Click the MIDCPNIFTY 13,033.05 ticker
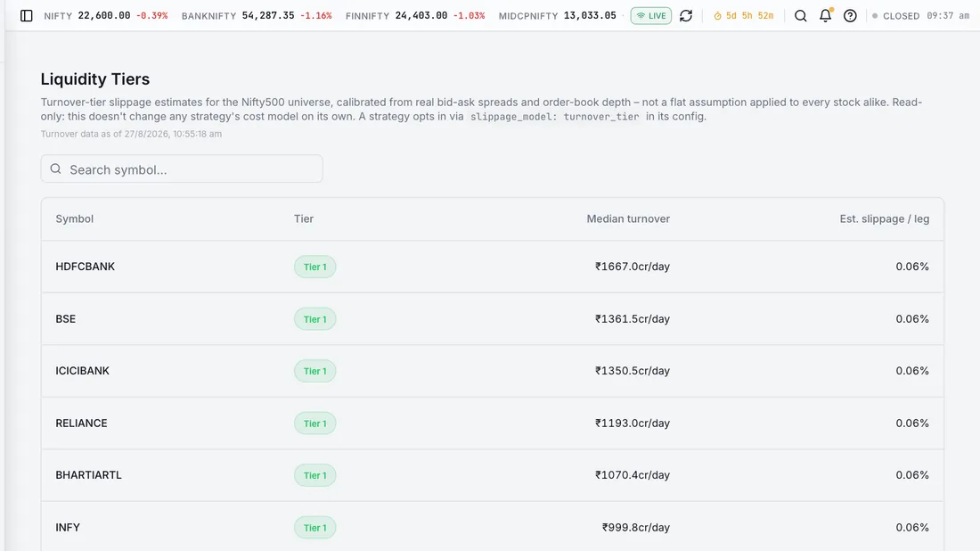The height and width of the screenshot is (551, 980). (558, 16)
